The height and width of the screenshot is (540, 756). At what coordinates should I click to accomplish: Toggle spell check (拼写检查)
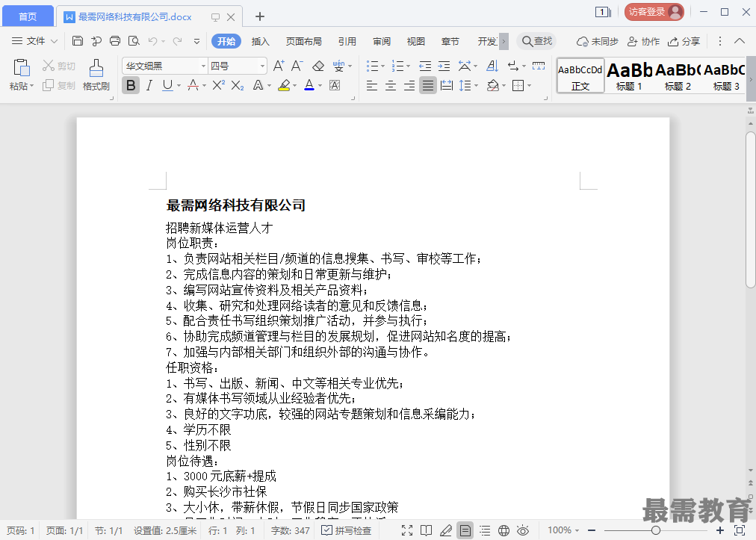pyautogui.click(x=346, y=530)
